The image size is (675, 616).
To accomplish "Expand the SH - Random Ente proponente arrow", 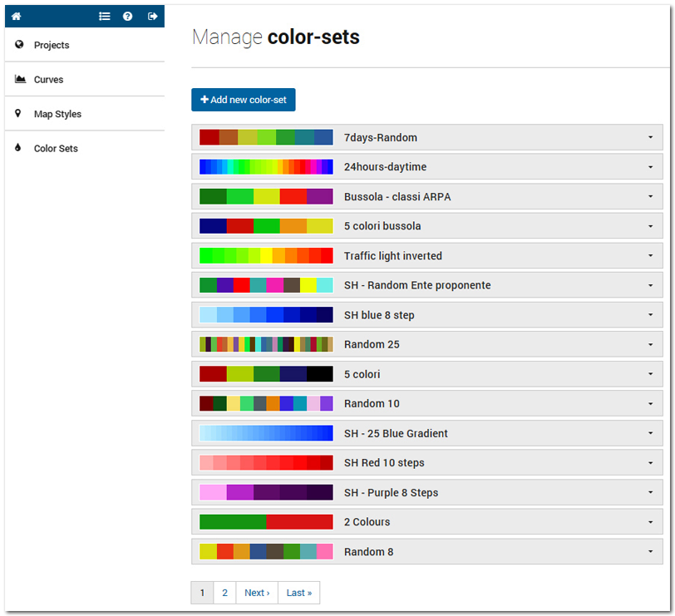I will [x=650, y=285].
